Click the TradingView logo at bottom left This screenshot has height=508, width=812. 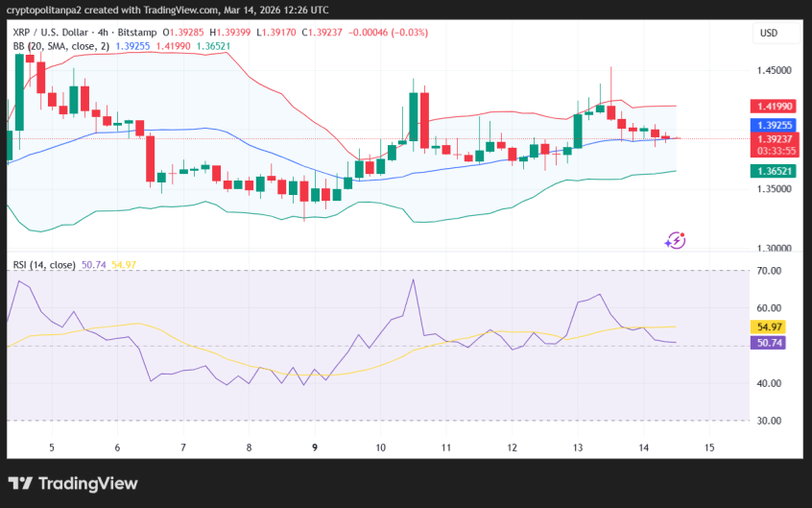tap(73, 483)
